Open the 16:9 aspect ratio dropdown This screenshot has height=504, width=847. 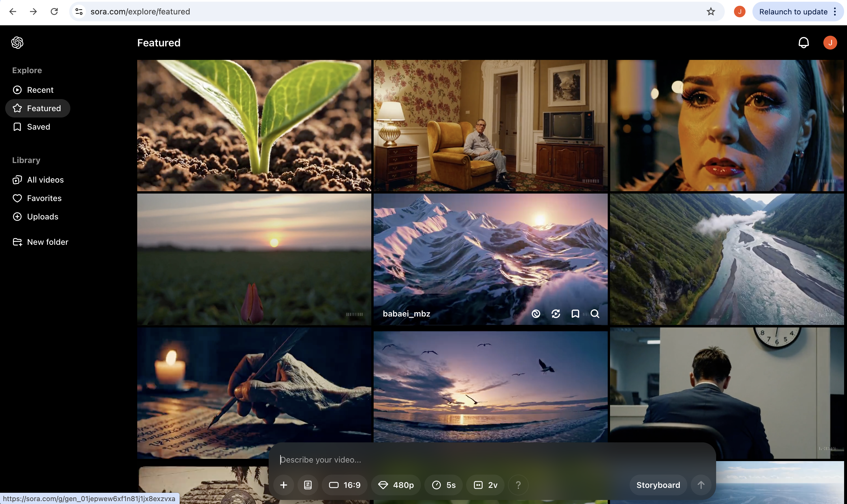345,485
